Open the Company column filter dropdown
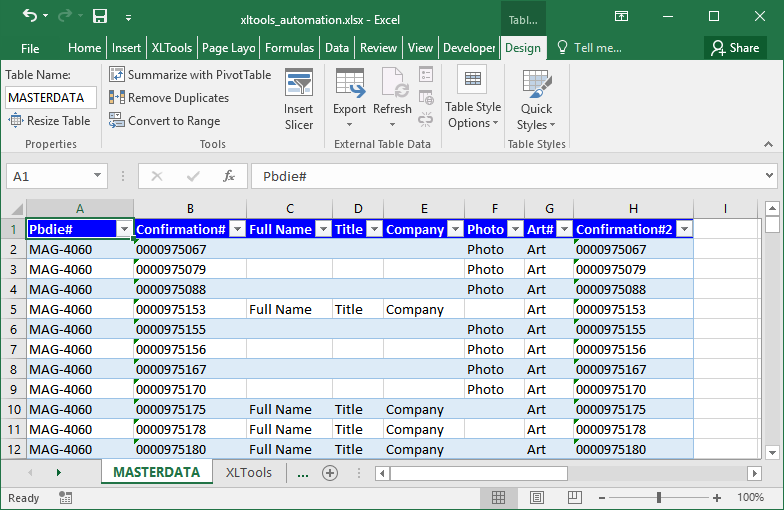 454,230
